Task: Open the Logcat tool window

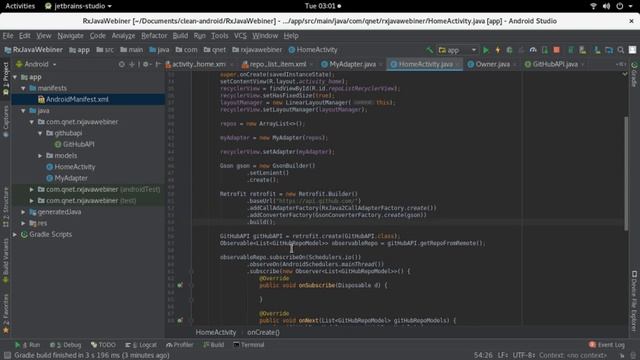Action: click(x=141, y=345)
